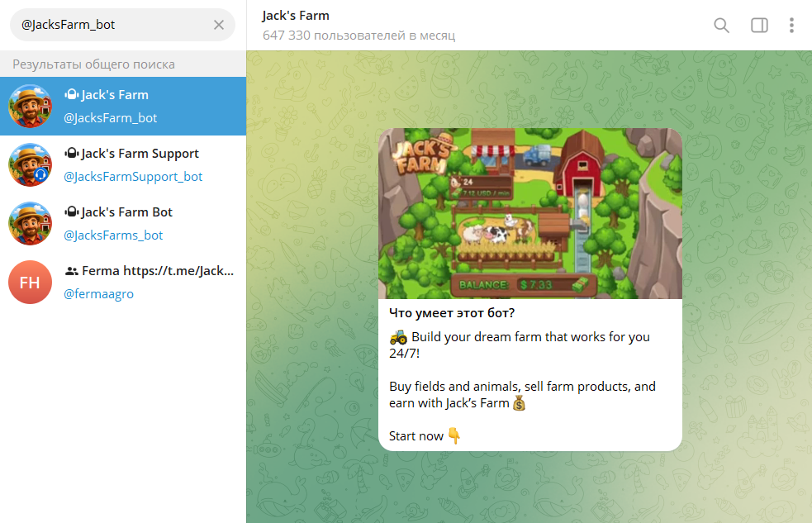Click the @JacksFarm_bot username in selected row

[x=111, y=118]
